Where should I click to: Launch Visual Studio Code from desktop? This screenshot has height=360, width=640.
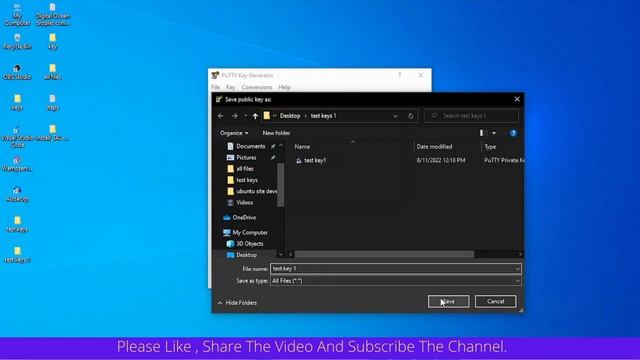(x=17, y=137)
